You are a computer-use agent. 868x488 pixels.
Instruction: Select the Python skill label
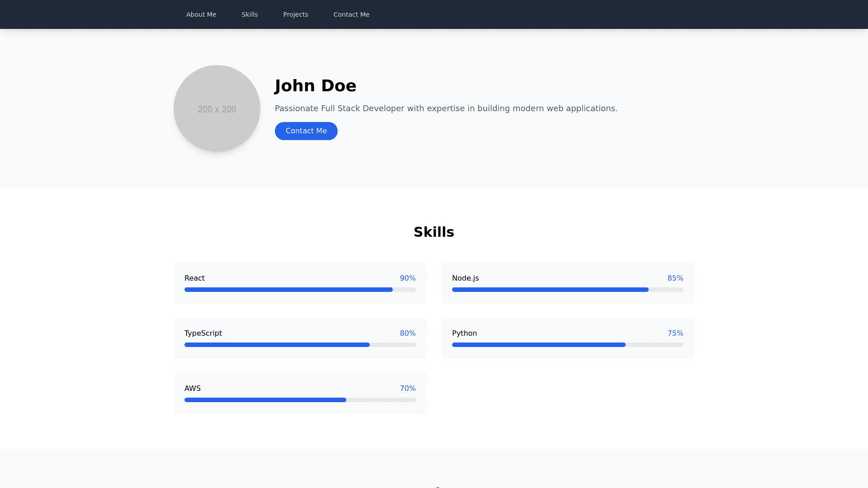464,333
